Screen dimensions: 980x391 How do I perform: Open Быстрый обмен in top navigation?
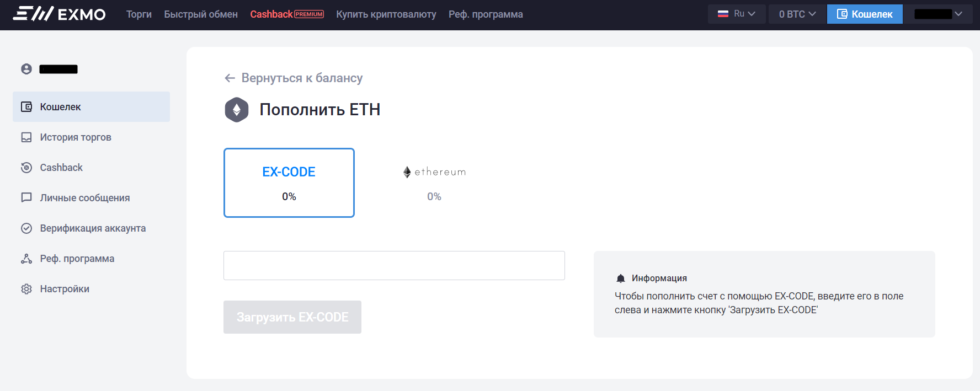(x=201, y=14)
